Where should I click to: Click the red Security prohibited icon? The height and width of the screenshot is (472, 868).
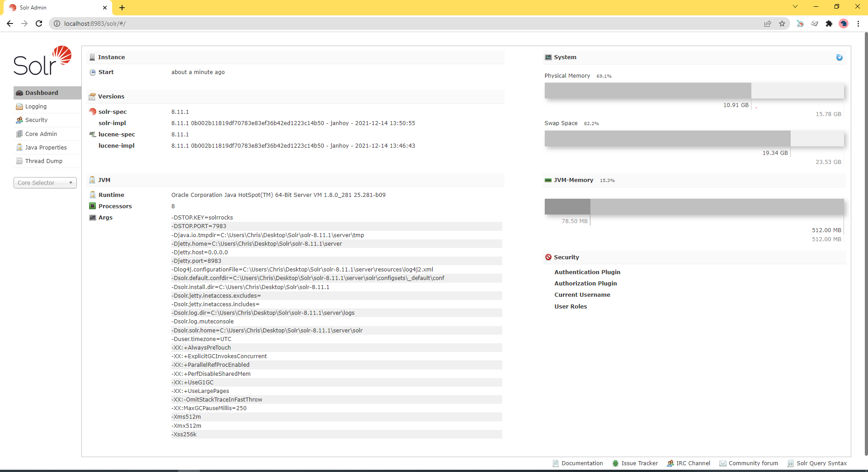[x=548, y=257]
